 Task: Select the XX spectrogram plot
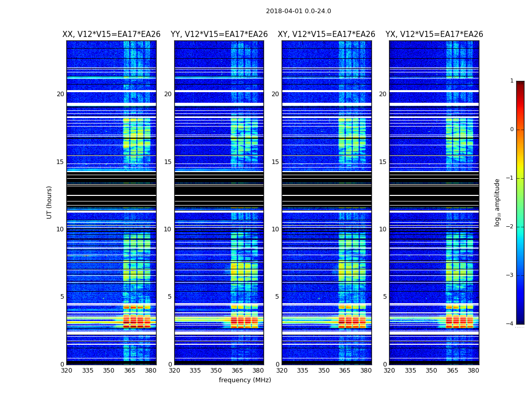click(x=111, y=202)
